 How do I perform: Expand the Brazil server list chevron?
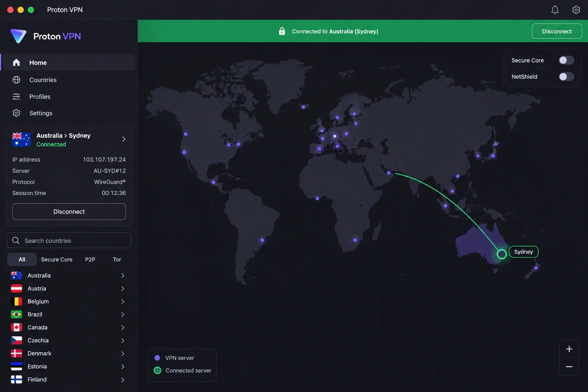click(x=122, y=315)
